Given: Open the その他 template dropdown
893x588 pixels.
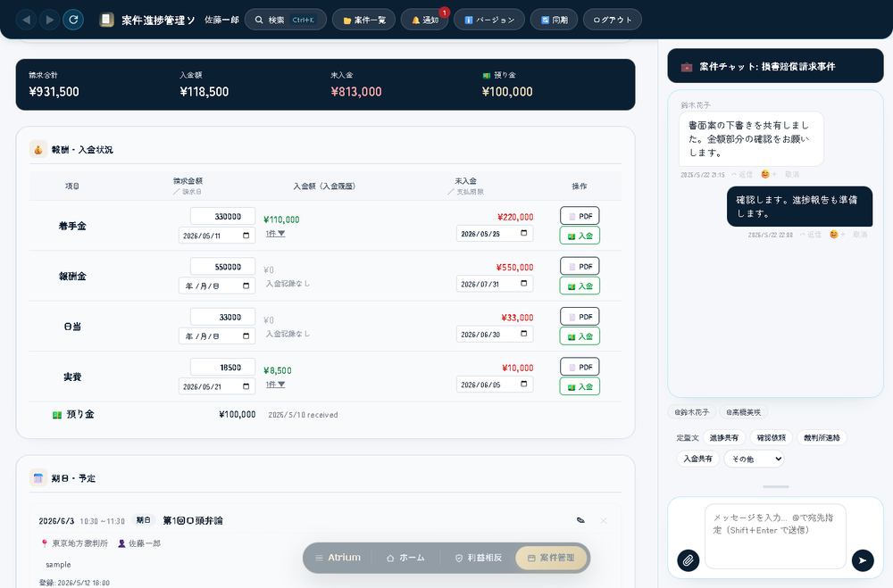Looking at the screenshot, I should 754,459.
